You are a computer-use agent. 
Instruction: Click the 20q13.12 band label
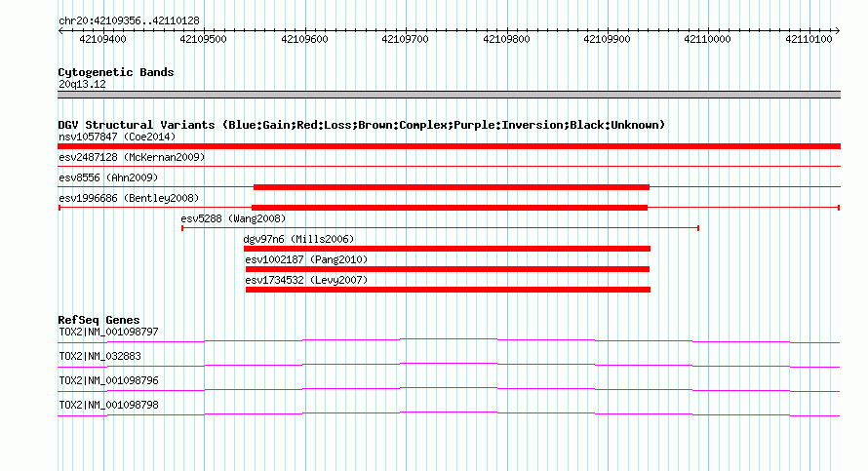82,84
